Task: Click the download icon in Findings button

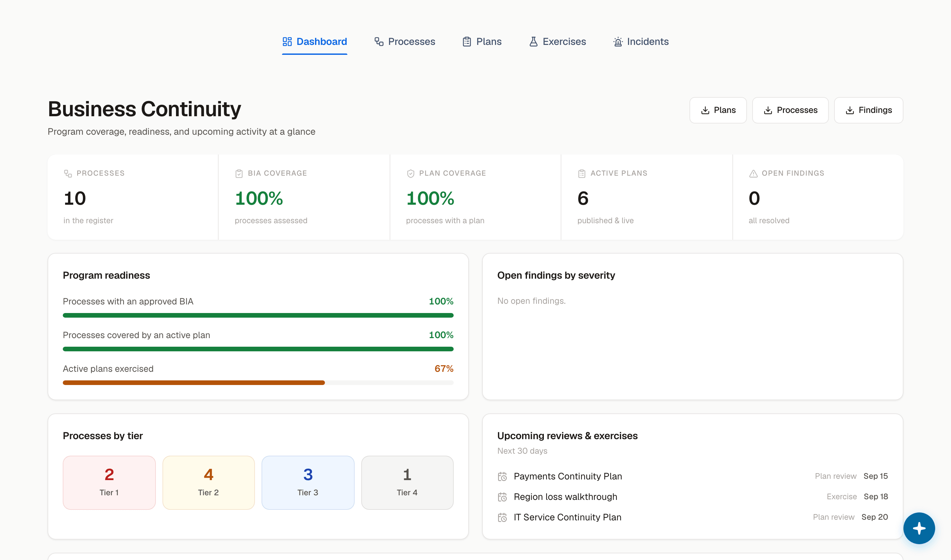Action: [x=850, y=110]
